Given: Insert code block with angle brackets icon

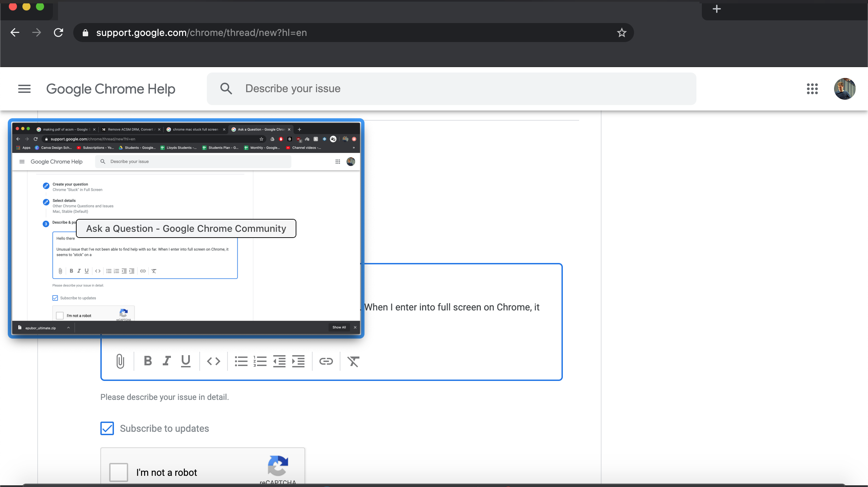Looking at the screenshot, I should click(x=214, y=361).
